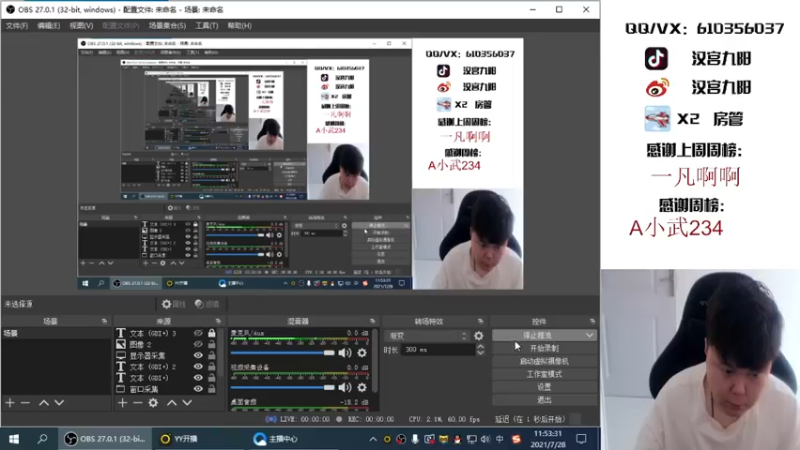Hide the 文本 (GDI+) source
The image size is (800, 450).
tap(198, 378)
